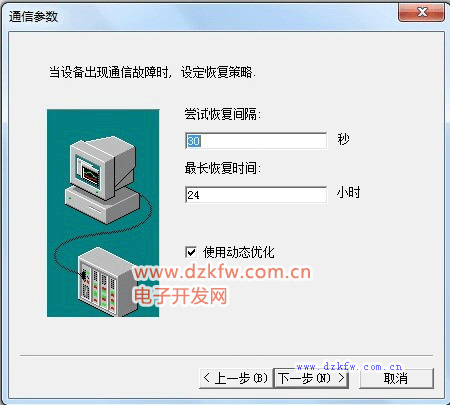Click the small blue www.dzkfw.com.cn link
The width and height of the screenshot is (450, 405).
click(x=349, y=367)
